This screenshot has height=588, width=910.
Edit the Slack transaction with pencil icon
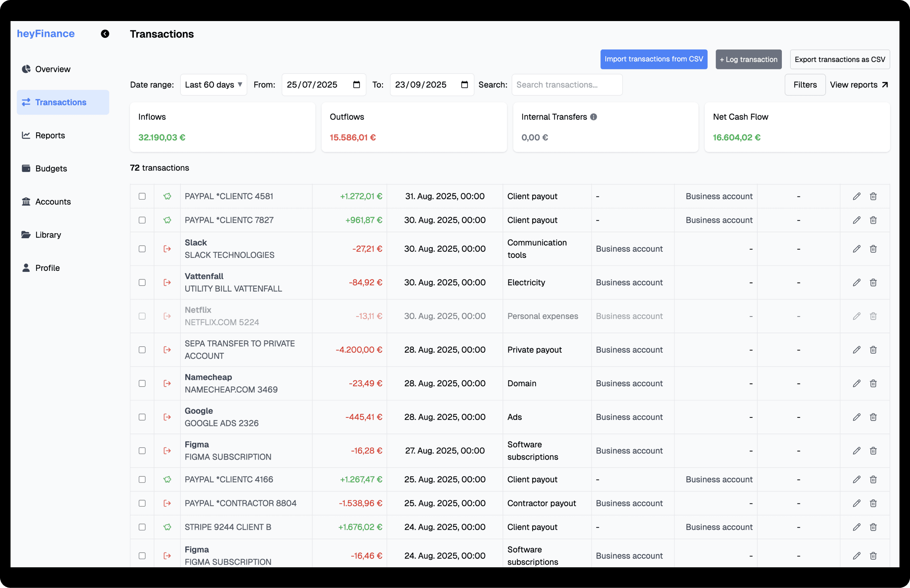[x=857, y=249]
